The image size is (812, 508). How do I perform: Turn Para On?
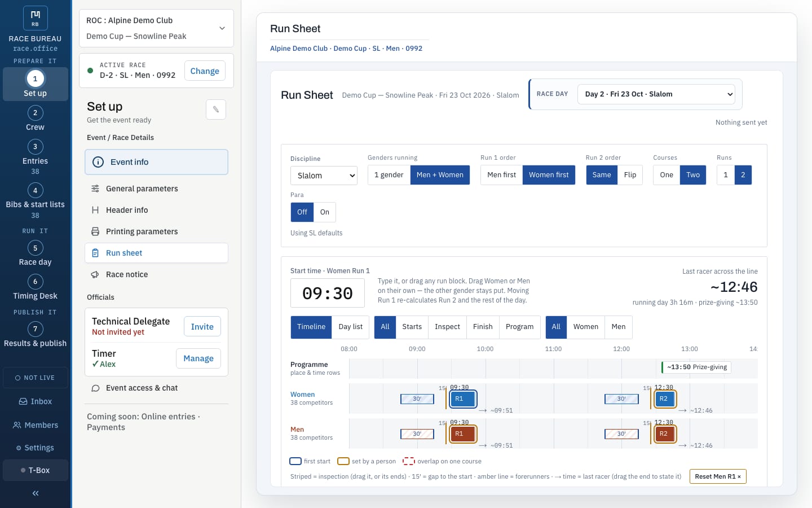(324, 212)
